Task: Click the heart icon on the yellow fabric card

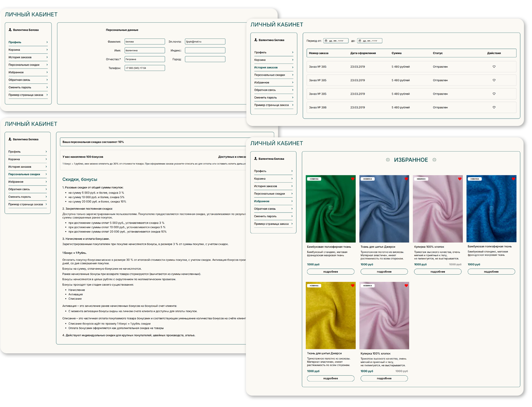Action: pyautogui.click(x=353, y=286)
